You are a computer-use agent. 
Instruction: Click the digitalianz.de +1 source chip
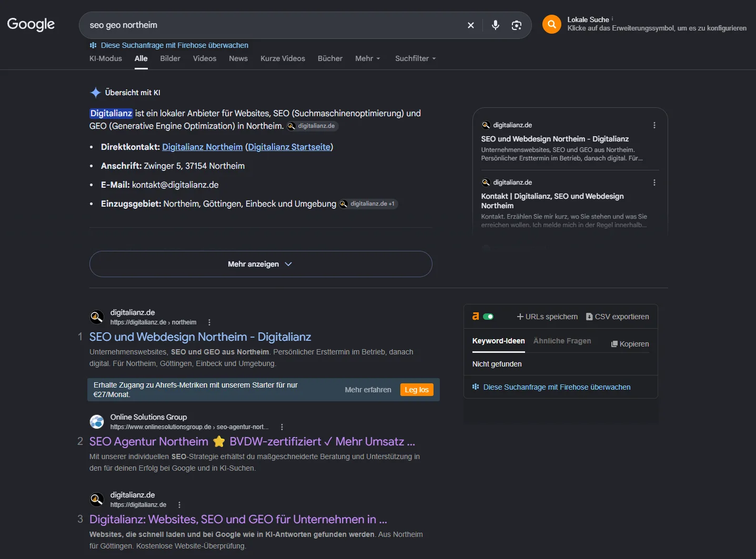point(368,204)
